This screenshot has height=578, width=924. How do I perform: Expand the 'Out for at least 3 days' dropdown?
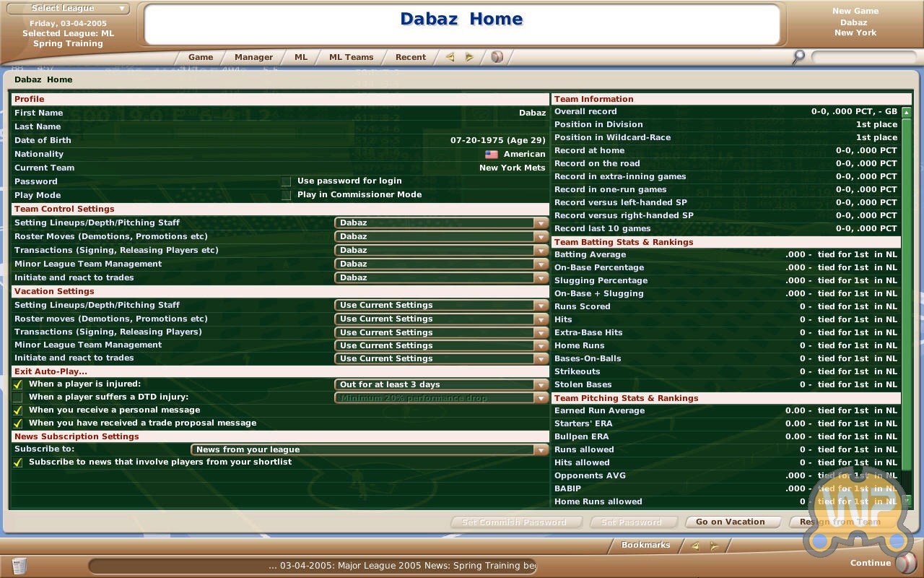coord(441,385)
